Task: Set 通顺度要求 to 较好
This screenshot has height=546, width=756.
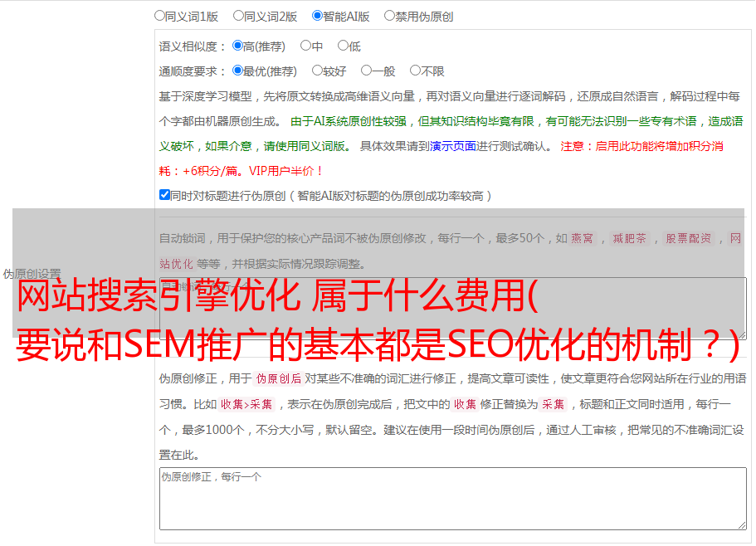Action: point(317,71)
